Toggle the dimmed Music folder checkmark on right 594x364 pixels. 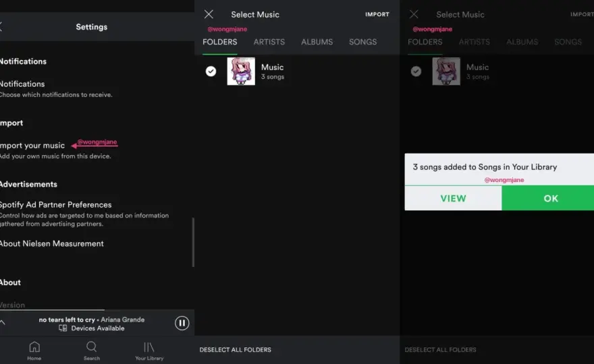coord(416,71)
